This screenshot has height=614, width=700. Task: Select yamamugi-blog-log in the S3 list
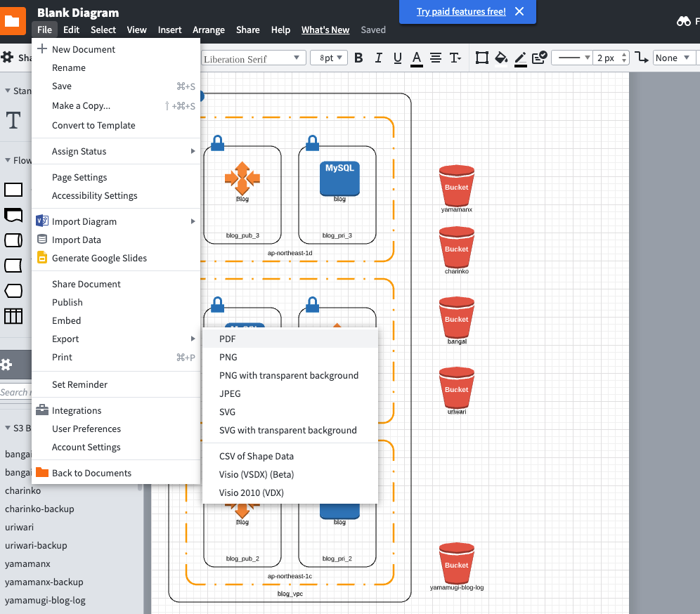coord(45,600)
